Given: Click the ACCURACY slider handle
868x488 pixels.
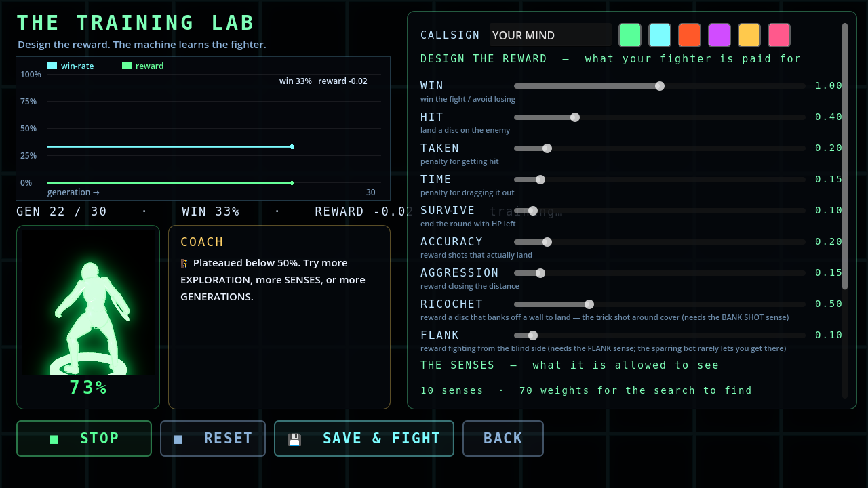Looking at the screenshot, I should click(x=547, y=242).
